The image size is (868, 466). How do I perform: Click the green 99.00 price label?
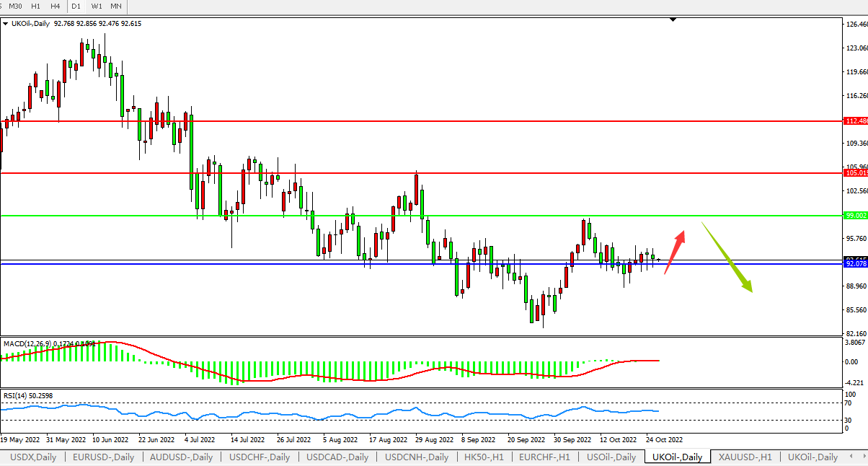[x=854, y=216]
